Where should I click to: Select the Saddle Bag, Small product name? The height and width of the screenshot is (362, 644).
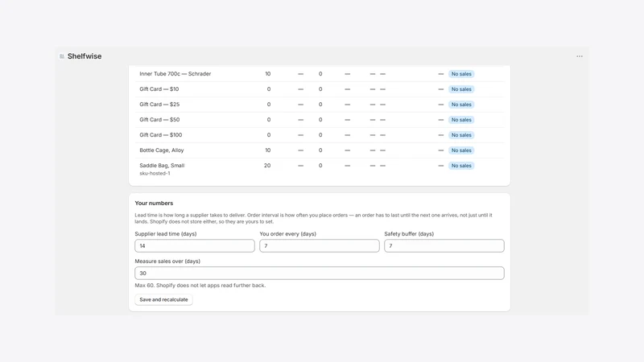(x=162, y=166)
